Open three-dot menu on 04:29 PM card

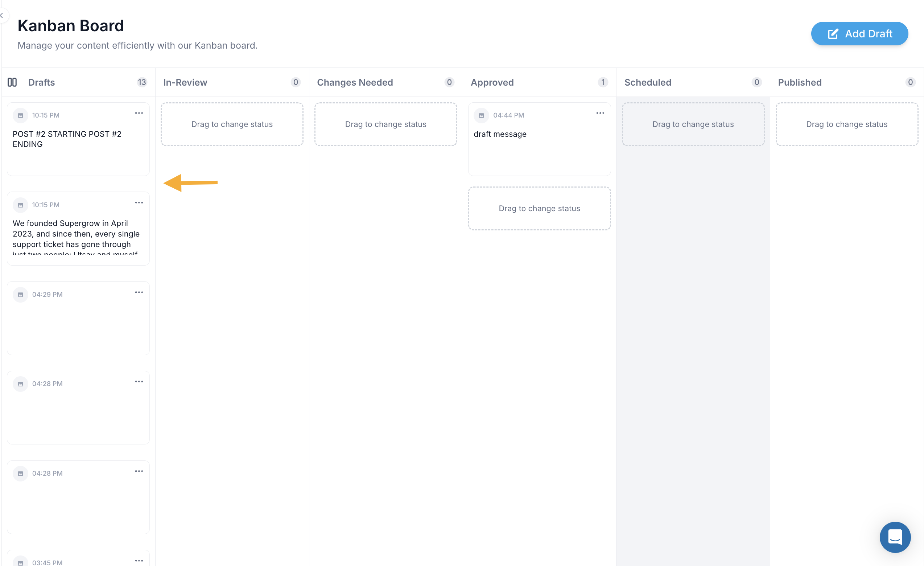click(139, 292)
